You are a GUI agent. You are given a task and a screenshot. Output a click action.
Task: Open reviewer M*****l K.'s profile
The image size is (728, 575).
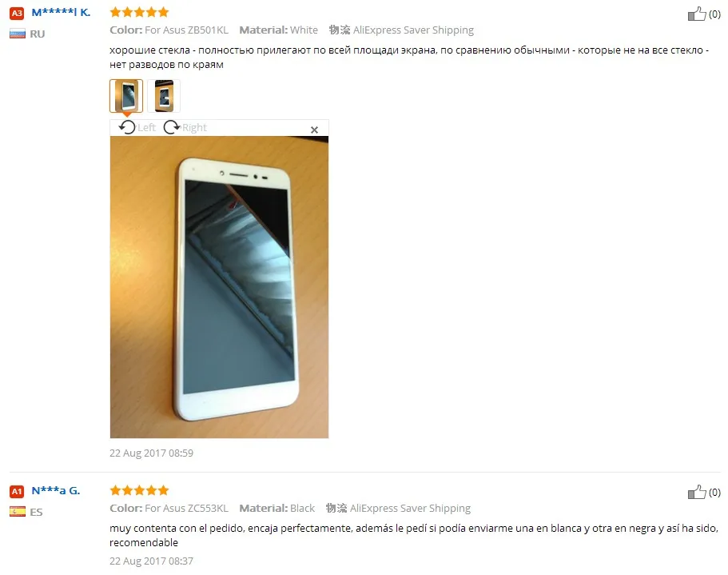[61, 13]
